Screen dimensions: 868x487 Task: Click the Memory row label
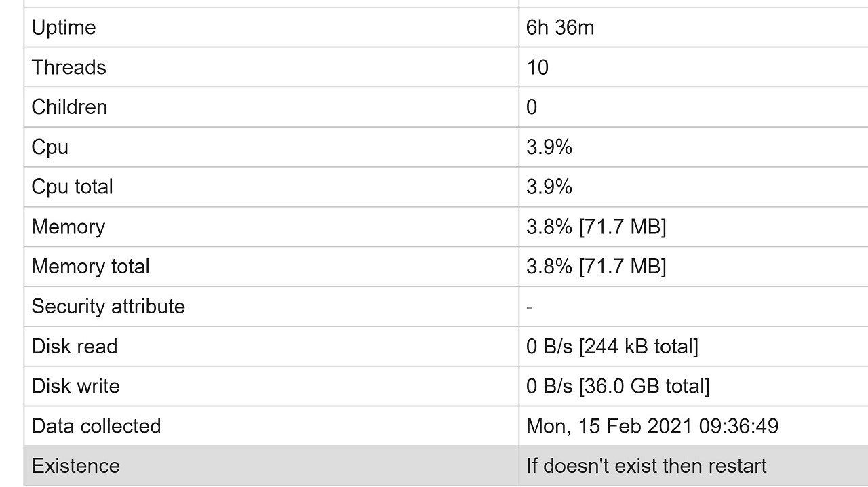tap(68, 227)
